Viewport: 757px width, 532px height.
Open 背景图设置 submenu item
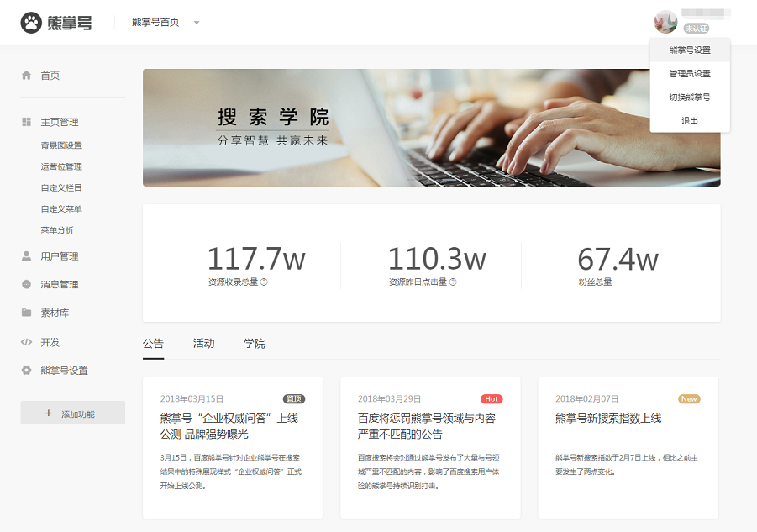pos(61,145)
